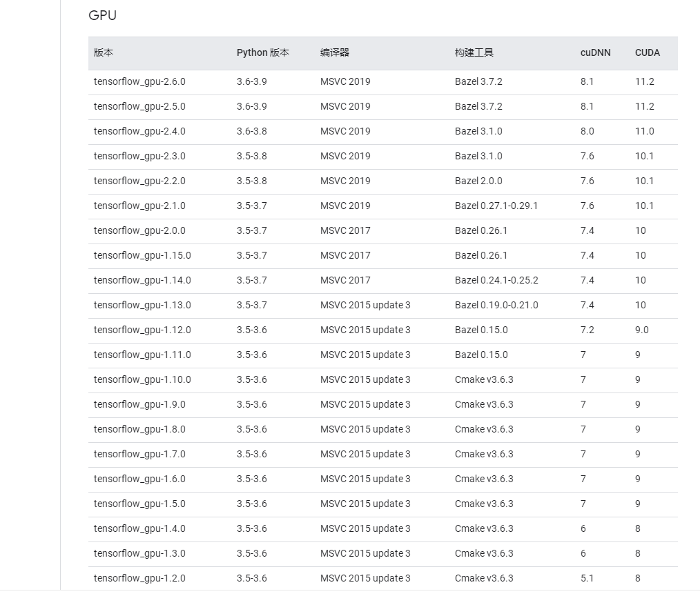This screenshot has width=700, height=596.
Task: Click Bazel 0.27.1-0.29.1 build tool cell
Action: [496, 206]
